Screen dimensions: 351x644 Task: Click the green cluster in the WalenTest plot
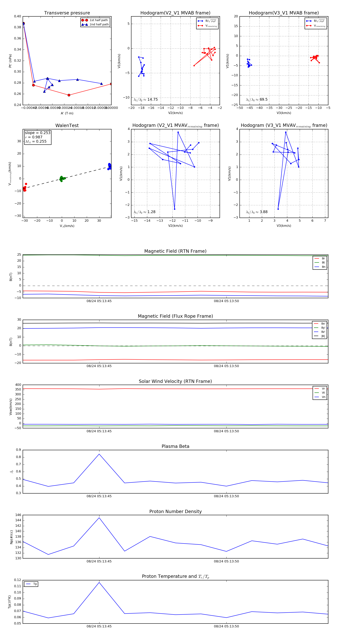click(62, 179)
